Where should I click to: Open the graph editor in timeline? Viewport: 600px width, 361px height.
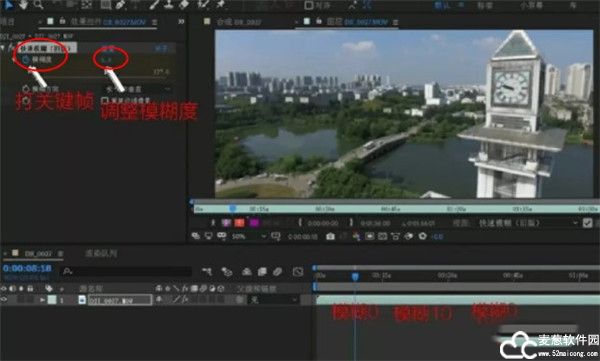(x=298, y=272)
